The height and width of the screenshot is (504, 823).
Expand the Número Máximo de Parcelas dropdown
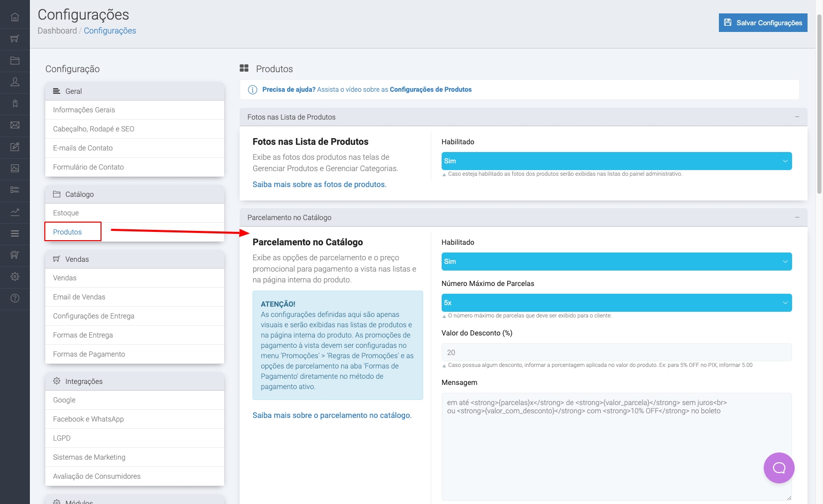616,303
